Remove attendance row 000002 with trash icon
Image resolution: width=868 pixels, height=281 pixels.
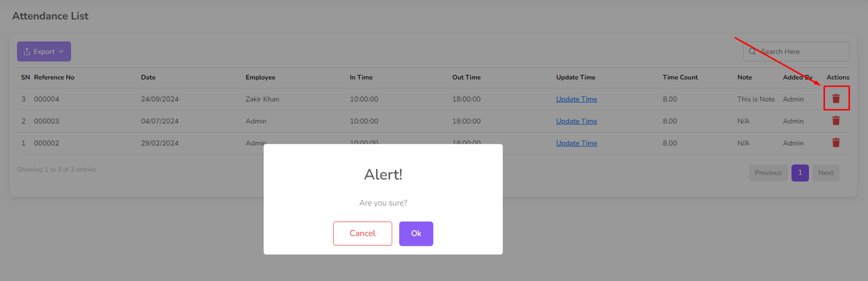836,143
